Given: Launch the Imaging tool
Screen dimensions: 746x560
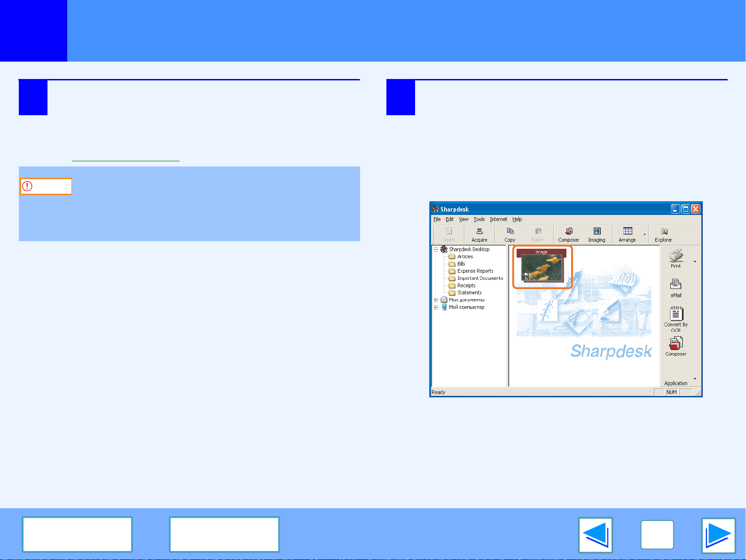Looking at the screenshot, I should pos(597,234).
